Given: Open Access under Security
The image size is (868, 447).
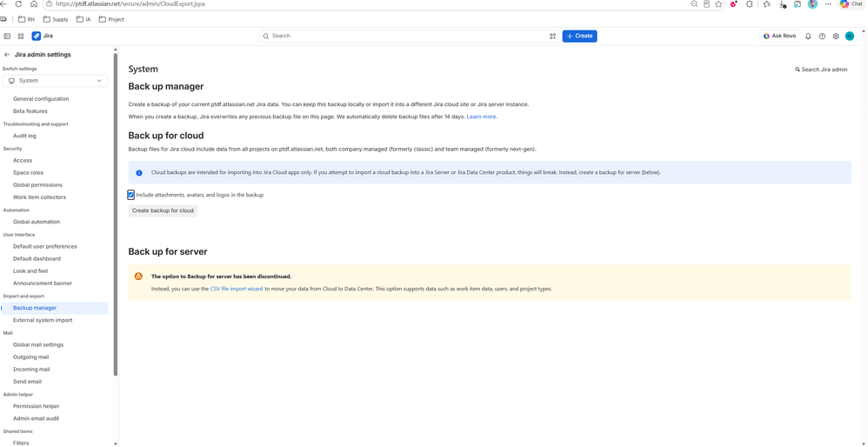Looking at the screenshot, I should click(x=23, y=160).
